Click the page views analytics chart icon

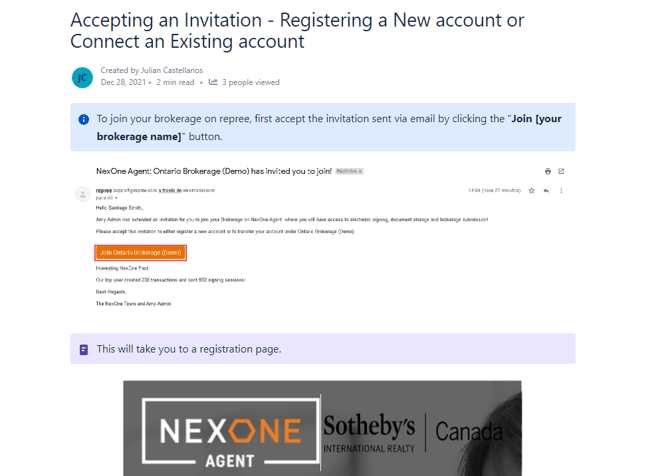213,83
